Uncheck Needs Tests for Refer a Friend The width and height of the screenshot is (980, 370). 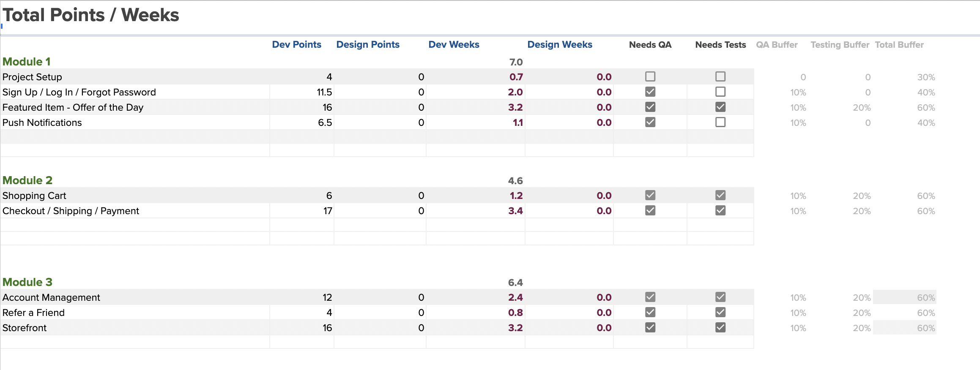click(720, 312)
